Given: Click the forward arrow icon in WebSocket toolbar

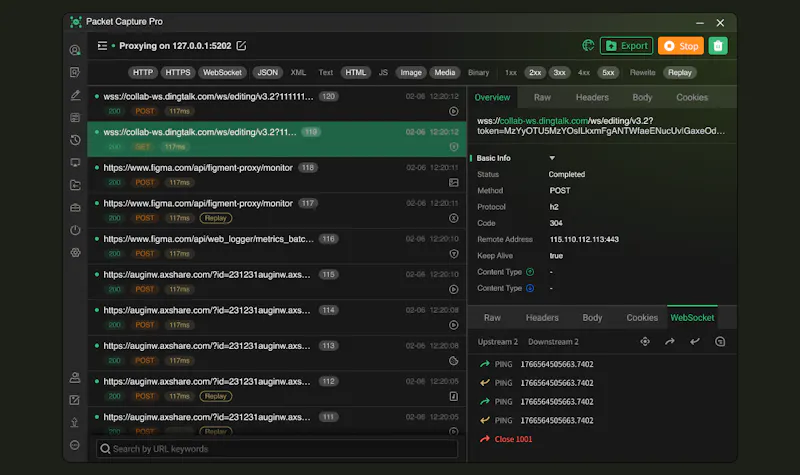Looking at the screenshot, I should coord(670,342).
